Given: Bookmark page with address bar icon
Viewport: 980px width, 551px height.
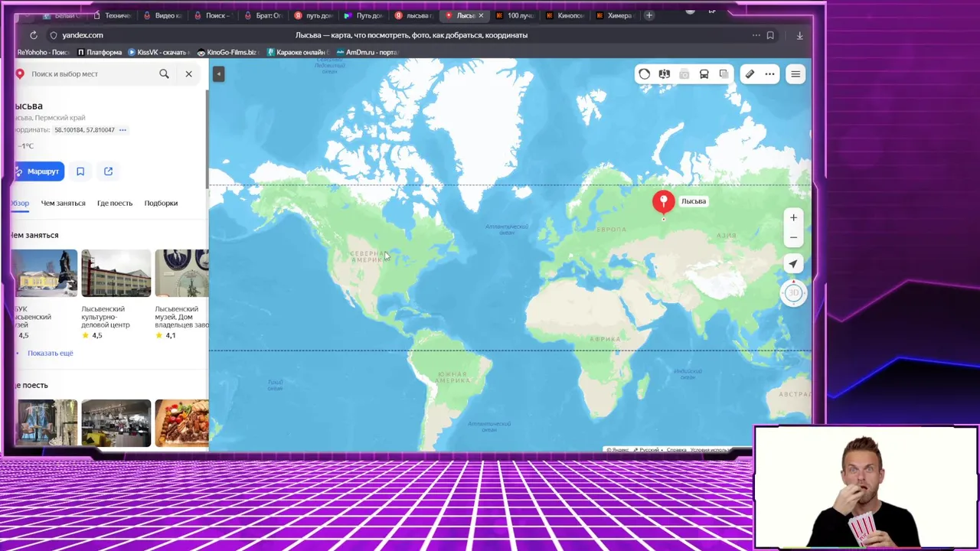Looking at the screenshot, I should pyautogui.click(x=770, y=35).
